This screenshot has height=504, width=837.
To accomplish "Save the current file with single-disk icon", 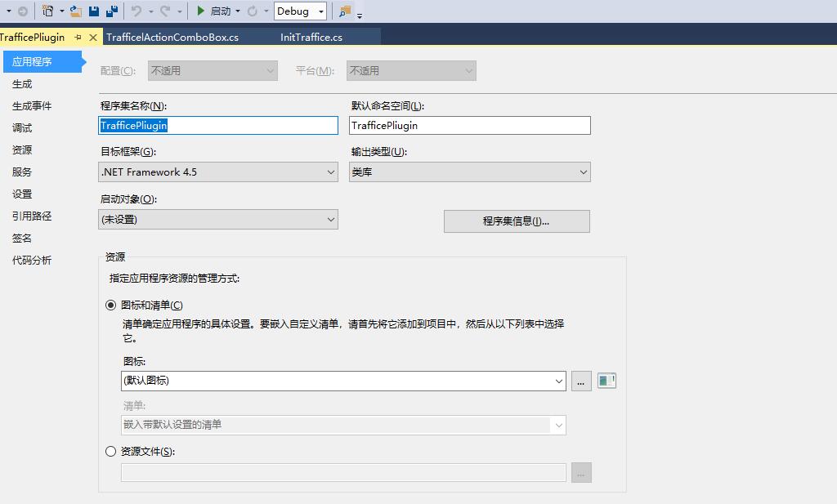I will pos(94,11).
